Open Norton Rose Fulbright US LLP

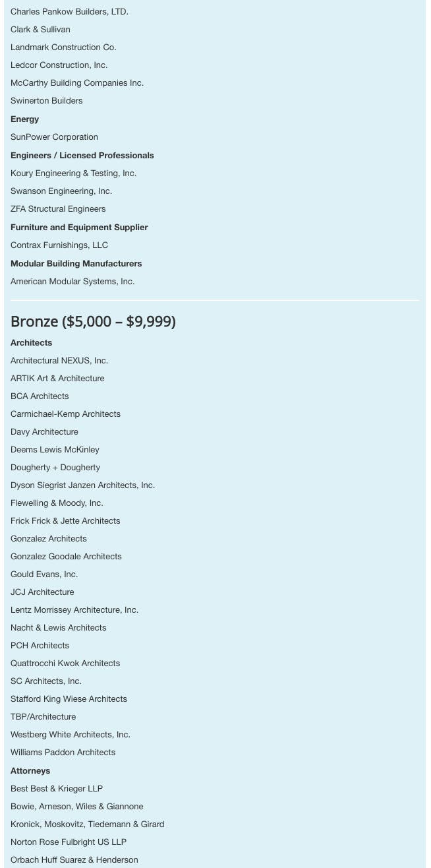(69, 842)
